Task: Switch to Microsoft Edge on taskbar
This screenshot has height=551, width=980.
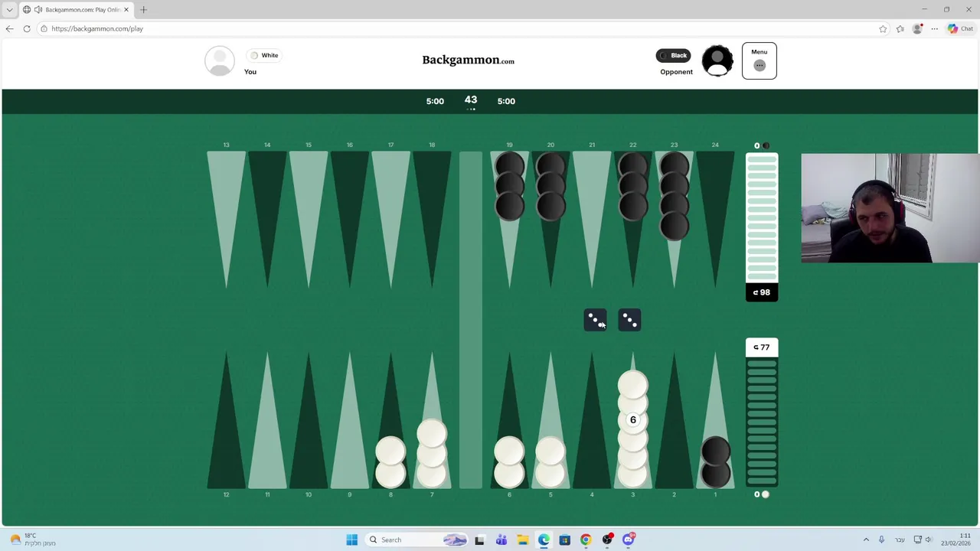Action: click(544, 540)
